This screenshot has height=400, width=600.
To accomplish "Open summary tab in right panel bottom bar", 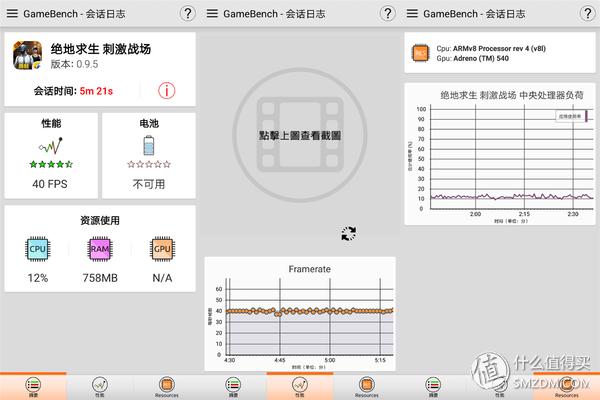I will click(433, 387).
